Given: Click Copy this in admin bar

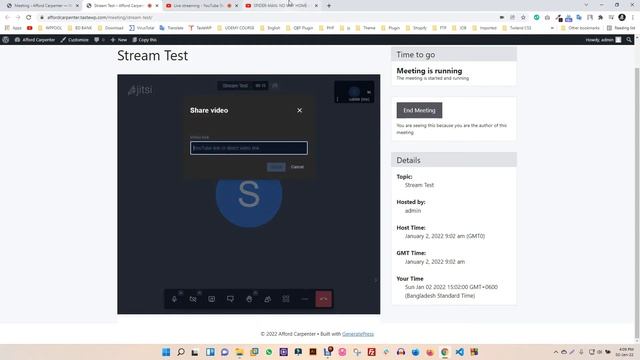Looking at the screenshot, I should click(x=144, y=40).
